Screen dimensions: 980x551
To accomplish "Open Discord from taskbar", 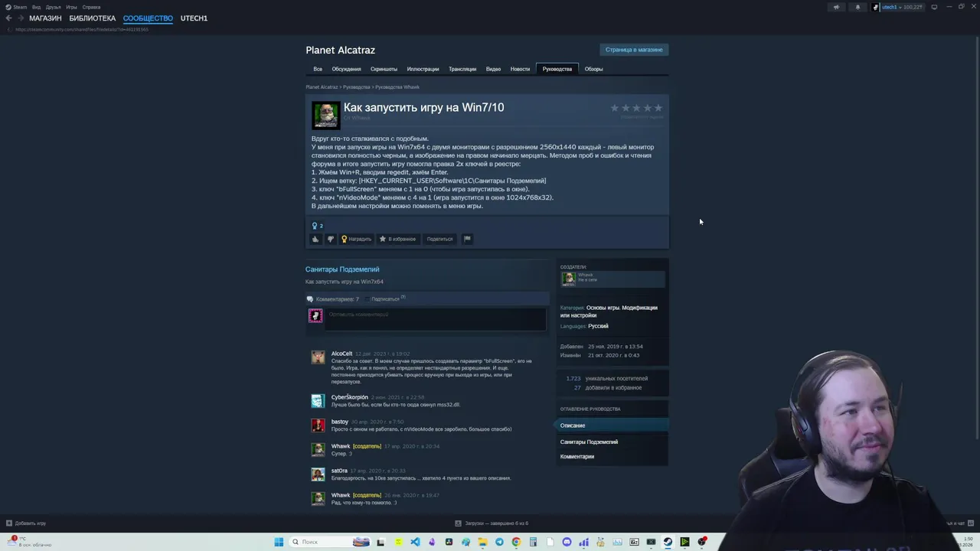I will [567, 542].
